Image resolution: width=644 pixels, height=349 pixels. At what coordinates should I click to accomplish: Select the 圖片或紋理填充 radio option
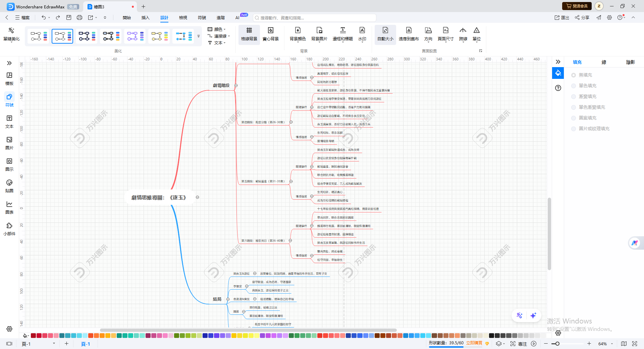[x=574, y=129]
